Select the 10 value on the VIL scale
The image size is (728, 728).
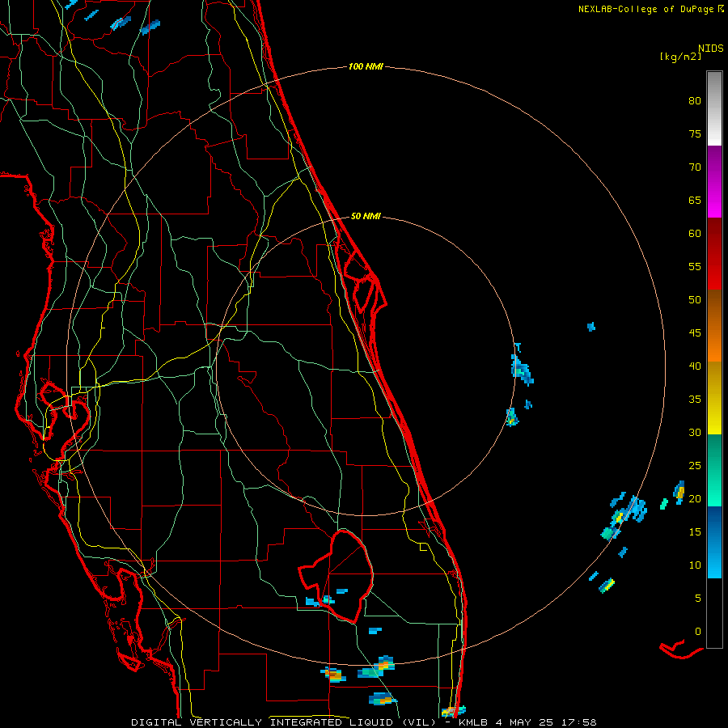pos(695,565)
